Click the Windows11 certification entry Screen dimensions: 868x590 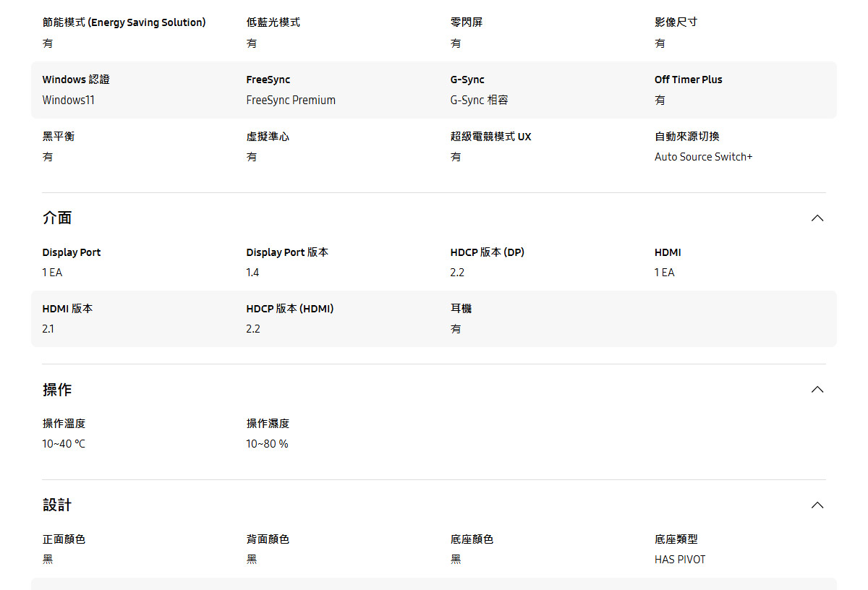(x=68, y=100)
